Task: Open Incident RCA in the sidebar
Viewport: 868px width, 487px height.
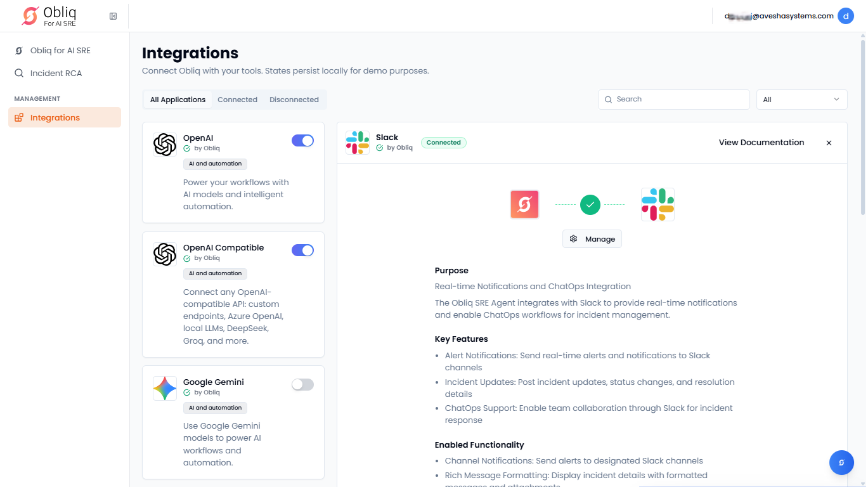Action: (x=56, y=73)
